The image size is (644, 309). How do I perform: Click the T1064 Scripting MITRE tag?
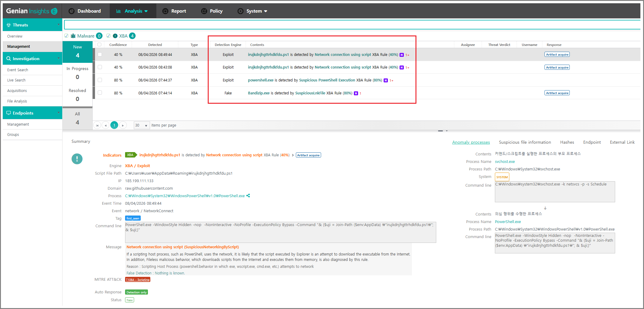coord(137,280)
